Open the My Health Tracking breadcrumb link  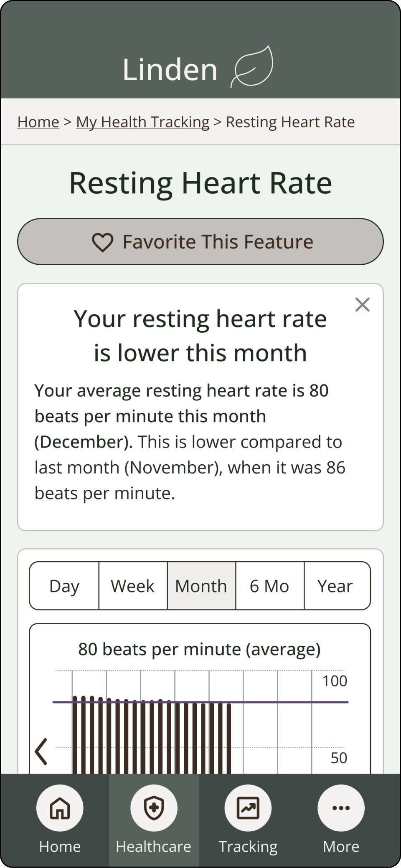point(142,122)
